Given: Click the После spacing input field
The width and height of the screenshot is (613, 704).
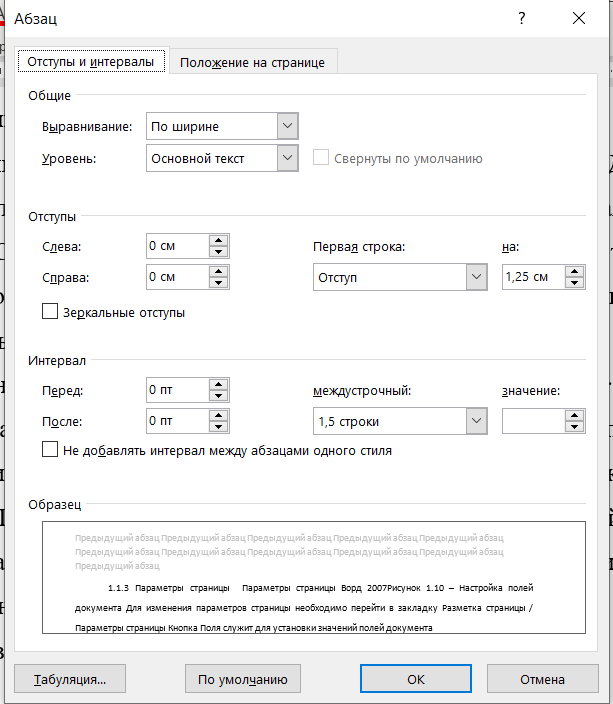Looking at the screenshot, I should 178,421.
